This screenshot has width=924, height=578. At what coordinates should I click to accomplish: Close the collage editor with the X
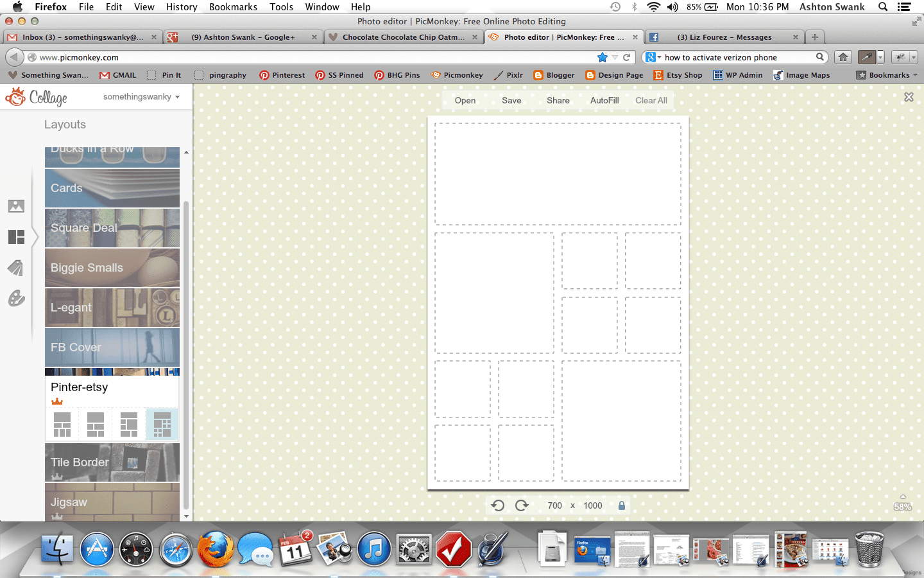click(909, 97)
